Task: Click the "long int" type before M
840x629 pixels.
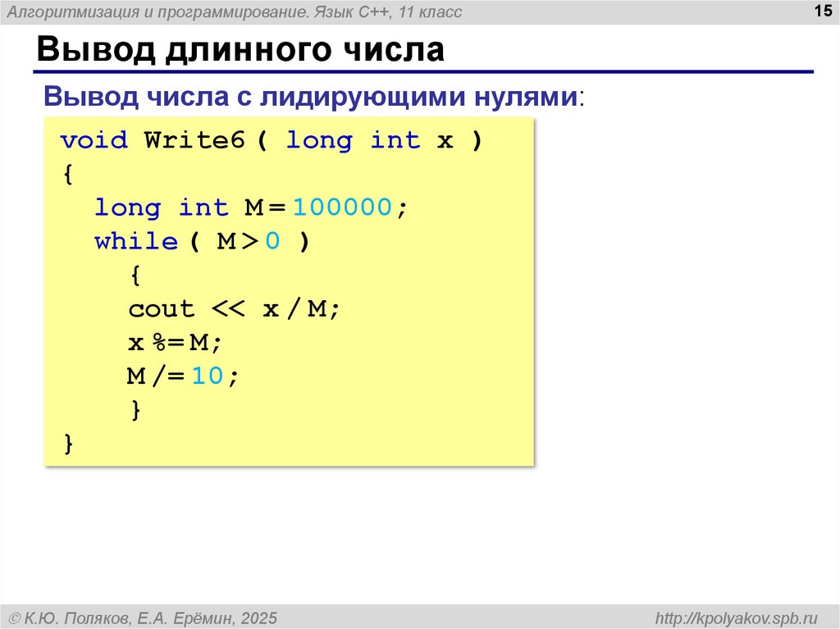Action: pos(161,207)
